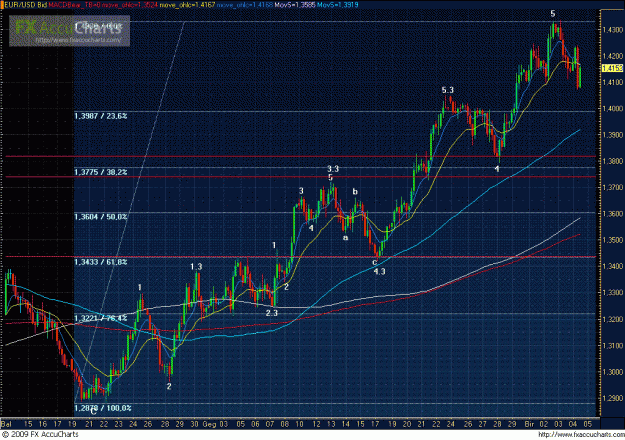
Task: Click the EUR/USD Bid chart title
Action: [x=24, y=5]
